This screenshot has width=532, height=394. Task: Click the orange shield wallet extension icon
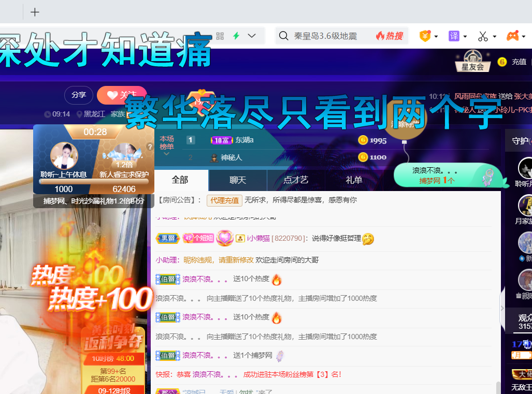tap(425, 36)
